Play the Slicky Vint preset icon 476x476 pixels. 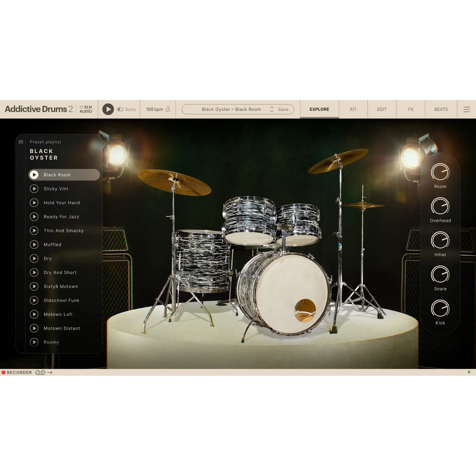pyautogui.click(x=34, y=189)
